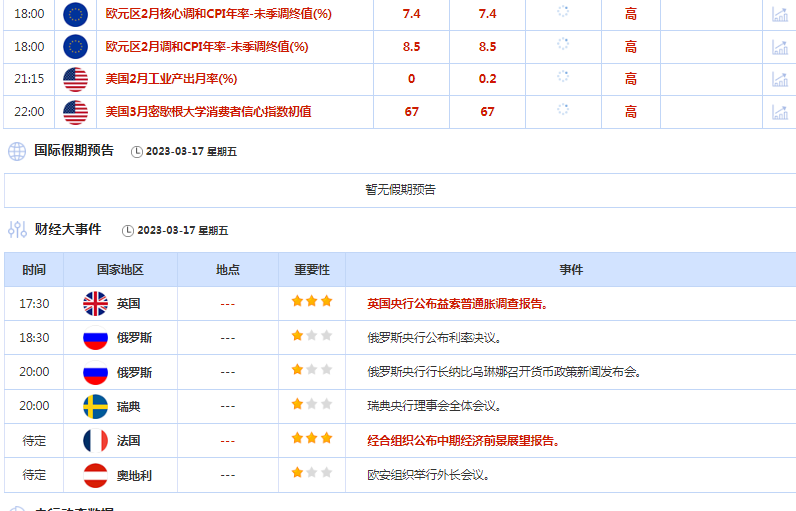The image size is (796, 511).
Task: Open the chart icon for 美国2月工业产出月率
Action: pos(780,78)
